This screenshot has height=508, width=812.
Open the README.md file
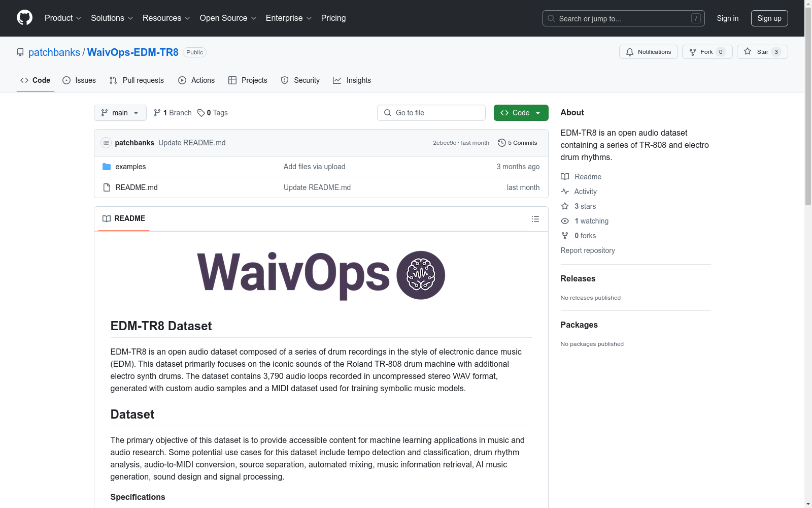pyautogui.click(x=137, y=187)
